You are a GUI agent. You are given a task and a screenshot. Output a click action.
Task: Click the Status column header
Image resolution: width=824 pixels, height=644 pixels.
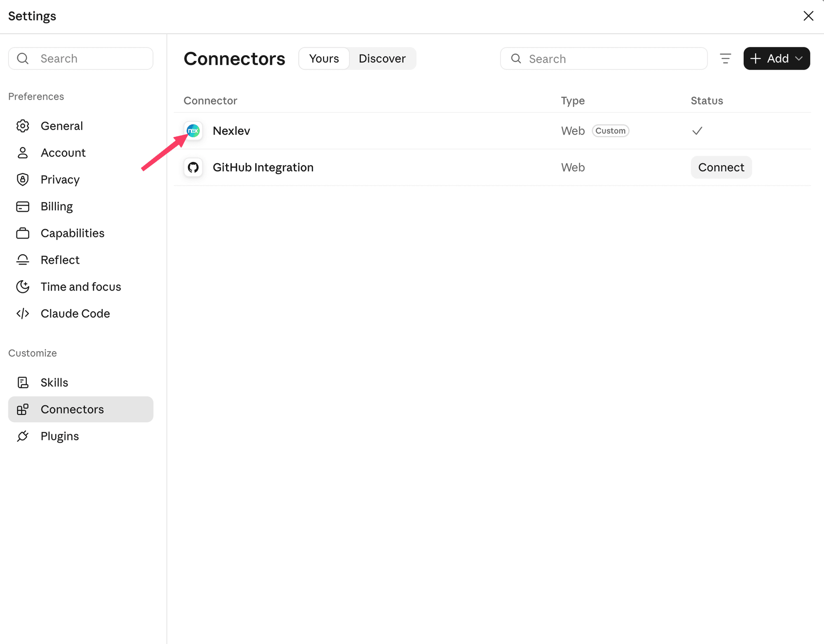pyautogui.click(x=707, y=101)
